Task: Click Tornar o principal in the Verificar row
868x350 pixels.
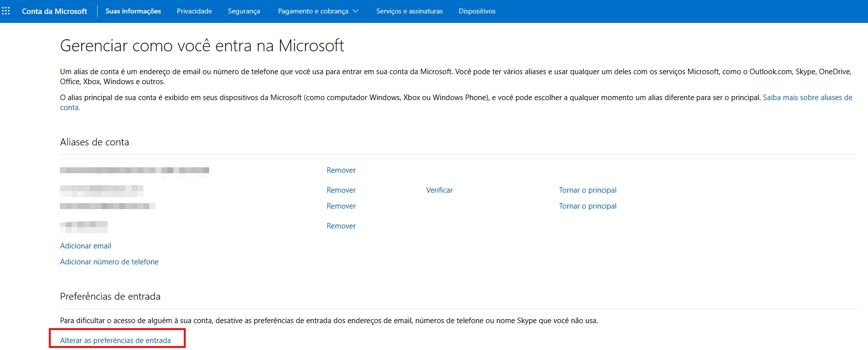Action: click(588, 190)
